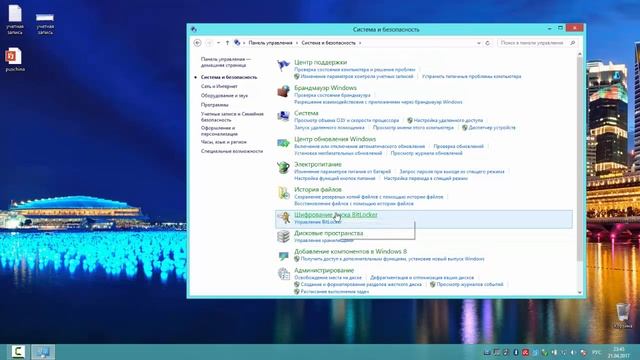640x360 pixels.
Task: Select Программы in sidebar
Action: point(214,105)
